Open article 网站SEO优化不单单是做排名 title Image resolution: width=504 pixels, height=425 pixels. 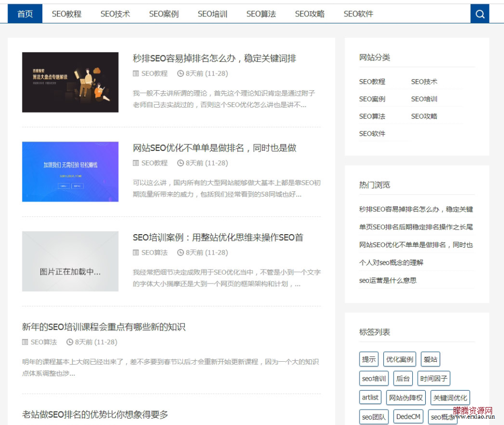pyautogui.click(x=214, y=148)
